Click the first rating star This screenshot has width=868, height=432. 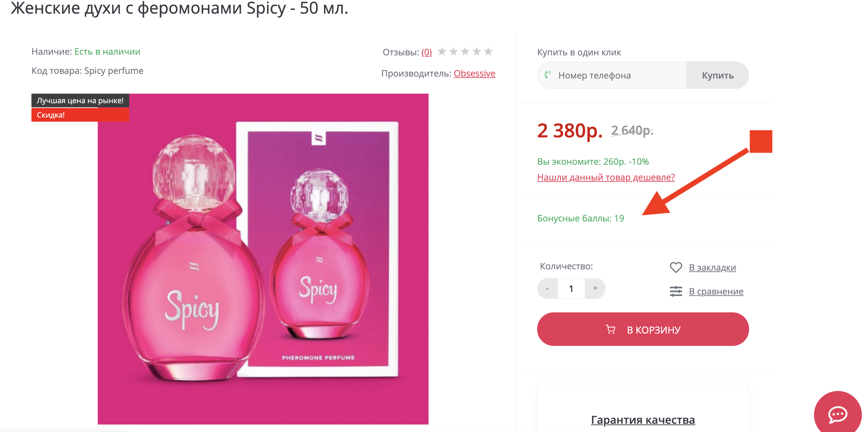(442, 52)
